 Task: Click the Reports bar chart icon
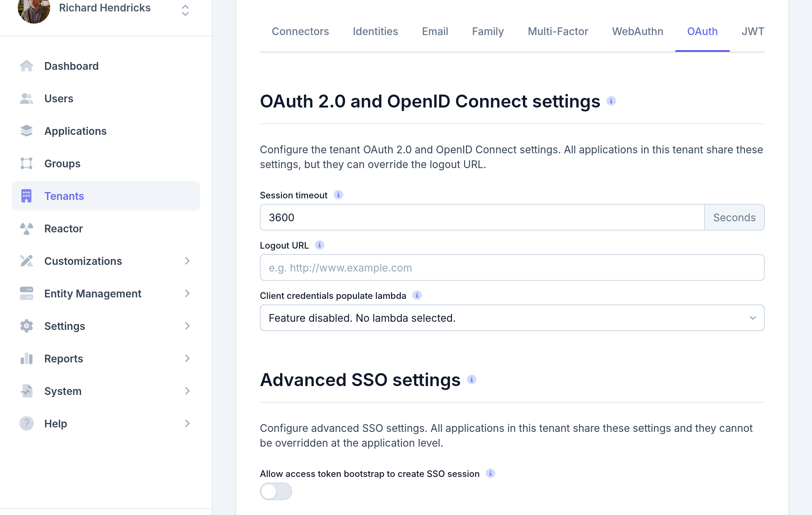click(x=27, y=358)
